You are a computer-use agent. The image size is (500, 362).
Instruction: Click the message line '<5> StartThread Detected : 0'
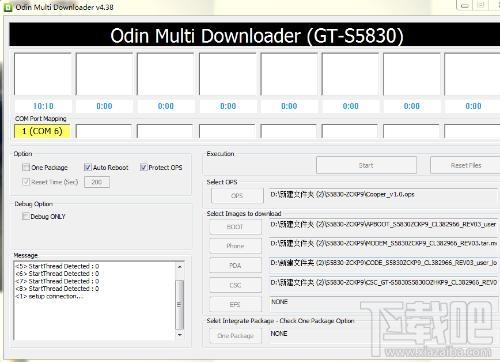coord(57,266)
